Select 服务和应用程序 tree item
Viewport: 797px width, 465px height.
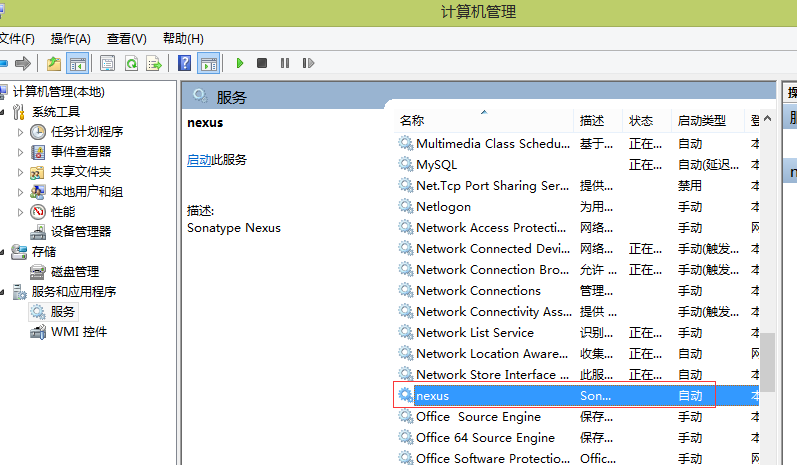point(74,292)
